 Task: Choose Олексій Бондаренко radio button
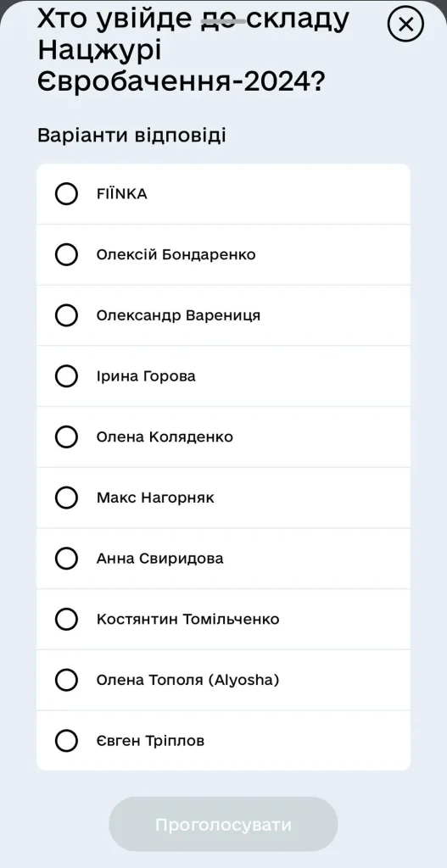point(66,254)
